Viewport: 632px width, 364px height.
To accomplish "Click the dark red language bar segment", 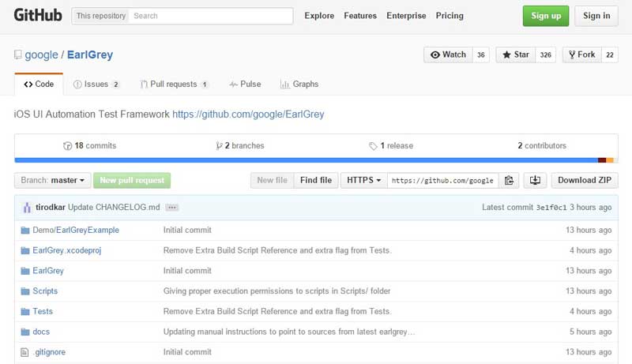I will pos(602,160).
